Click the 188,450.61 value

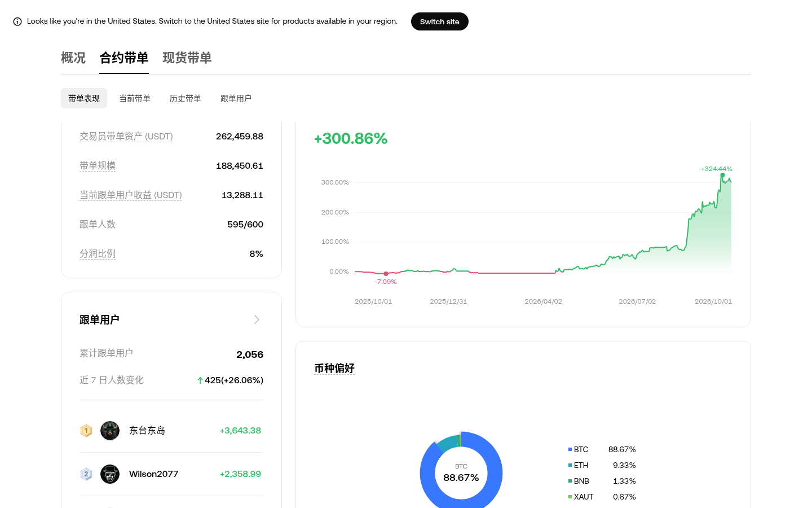(240, 166)
